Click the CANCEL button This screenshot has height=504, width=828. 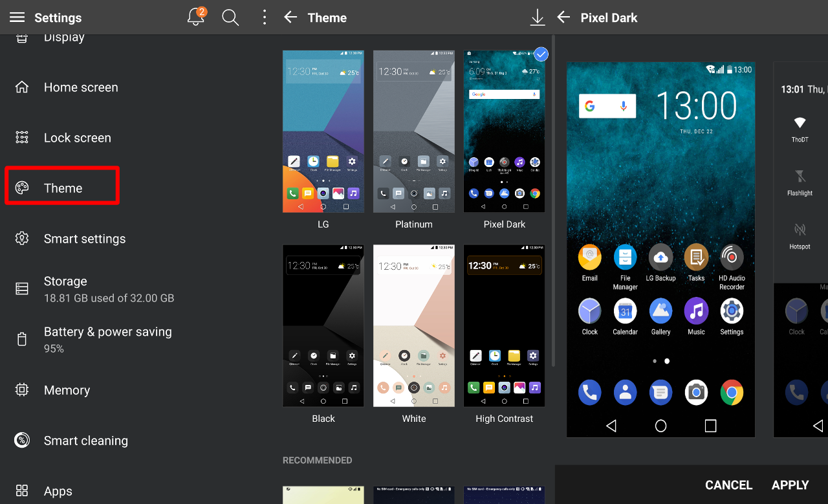click(728, 485)
